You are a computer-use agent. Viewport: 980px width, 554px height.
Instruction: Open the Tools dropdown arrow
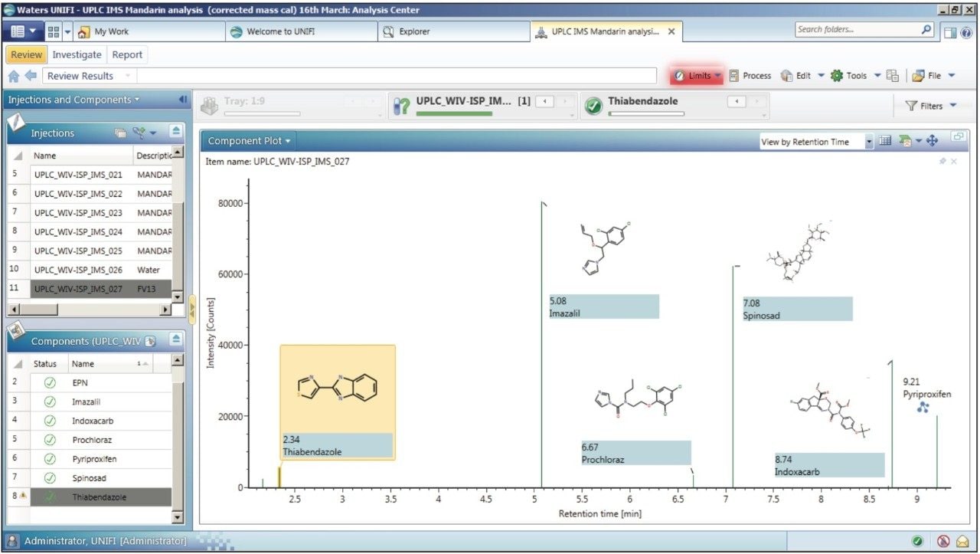pos(877,76)
